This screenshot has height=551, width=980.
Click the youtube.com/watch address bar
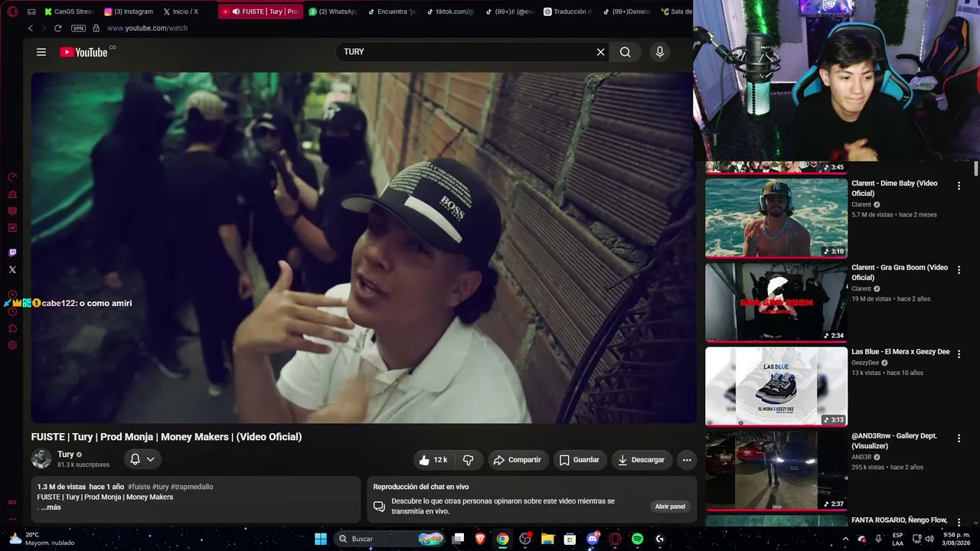[147, 28]
